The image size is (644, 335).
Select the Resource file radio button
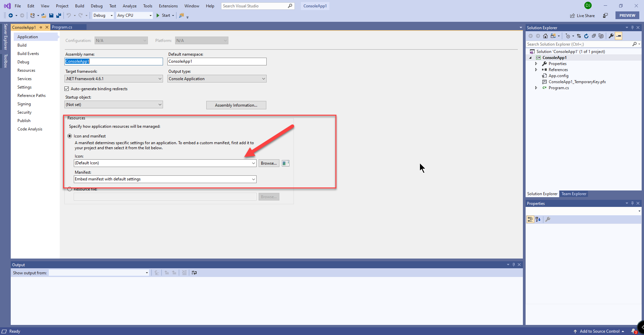(70, 189)
